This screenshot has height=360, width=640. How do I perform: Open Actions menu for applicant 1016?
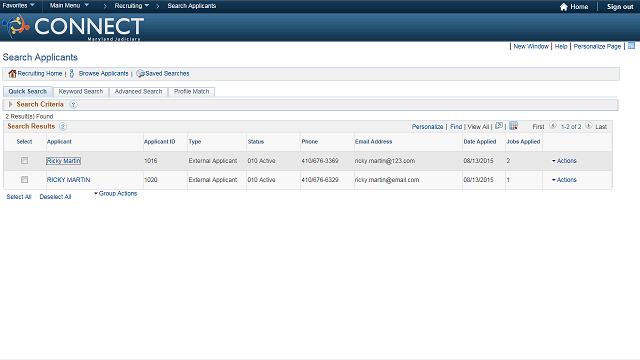coord(564,161)
